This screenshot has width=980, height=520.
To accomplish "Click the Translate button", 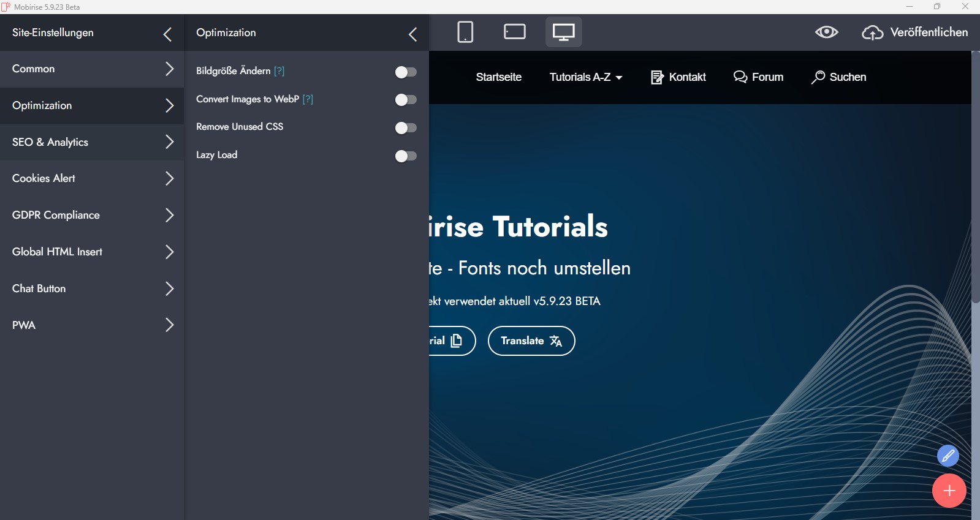I will point(531,341).
